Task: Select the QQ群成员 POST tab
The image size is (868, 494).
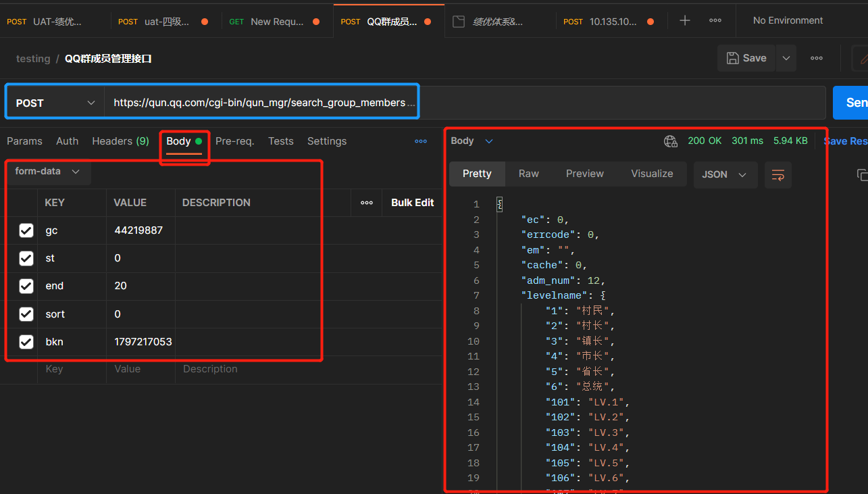Action: 389,22
